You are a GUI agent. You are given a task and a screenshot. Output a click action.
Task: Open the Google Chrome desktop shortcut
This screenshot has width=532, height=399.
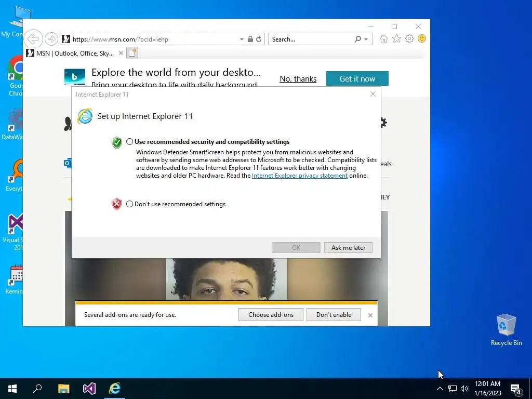[x=15, y=76]
